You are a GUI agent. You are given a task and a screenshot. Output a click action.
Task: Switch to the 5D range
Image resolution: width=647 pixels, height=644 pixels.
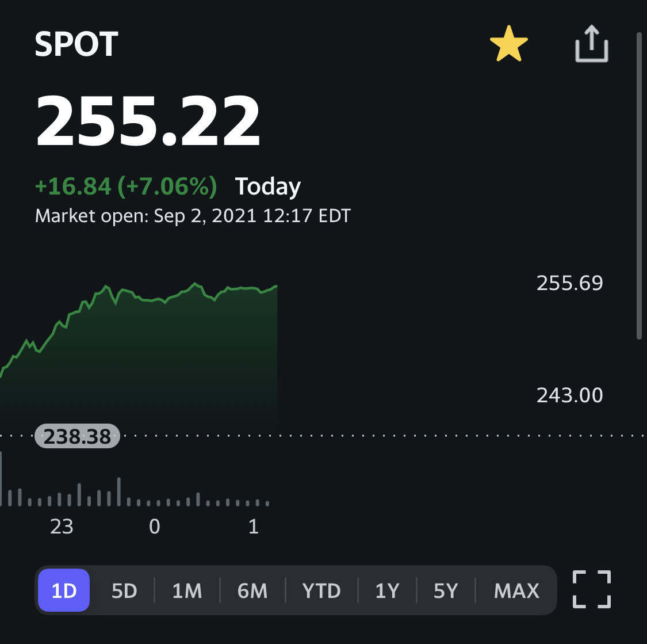coord(124,590)
